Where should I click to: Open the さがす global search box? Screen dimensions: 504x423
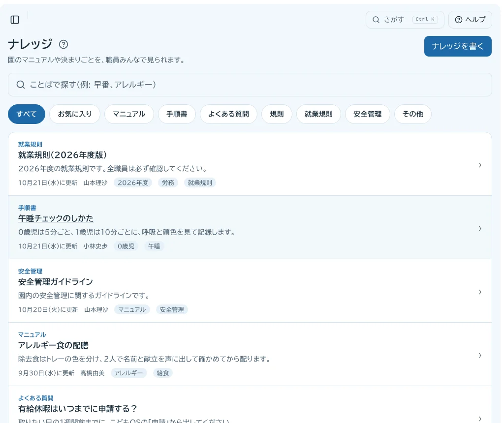click(405, 20)
